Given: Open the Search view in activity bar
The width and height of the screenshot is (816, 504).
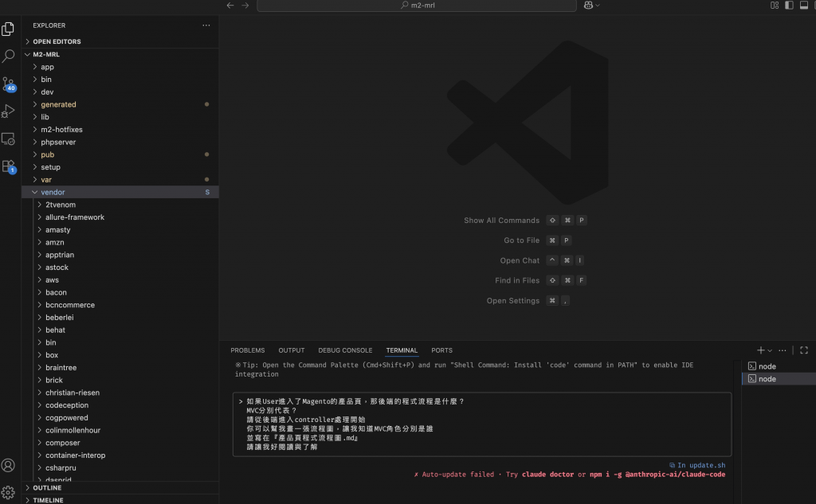Looking at the screenshot, I should coord(8,56).
